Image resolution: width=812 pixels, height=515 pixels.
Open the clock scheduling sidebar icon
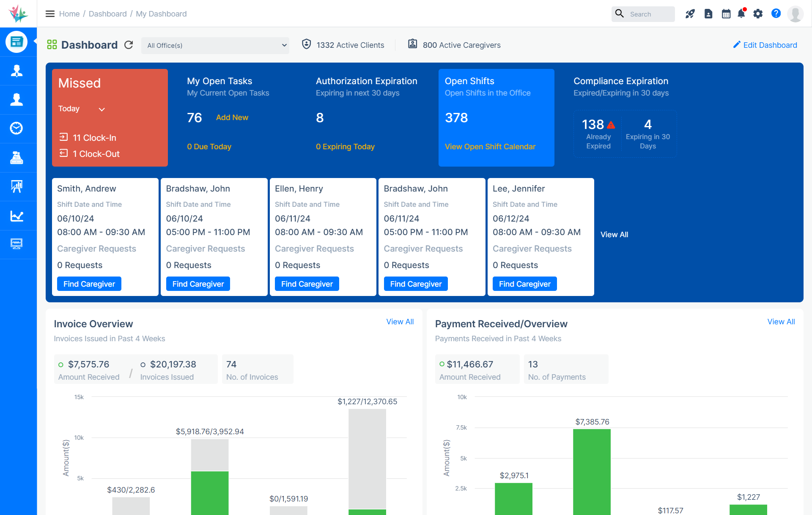point(16,129)
